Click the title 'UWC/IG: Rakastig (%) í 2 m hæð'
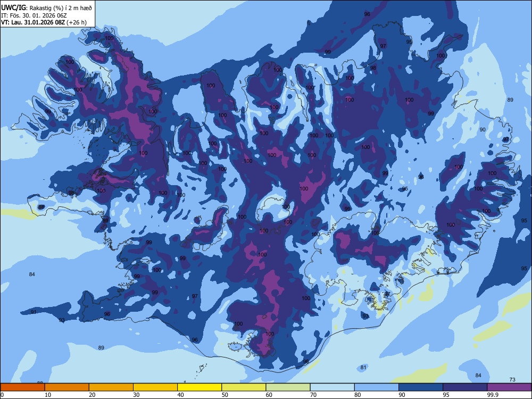Image resolution: width=532 pixels, height=399 pixels. point(46,8)
